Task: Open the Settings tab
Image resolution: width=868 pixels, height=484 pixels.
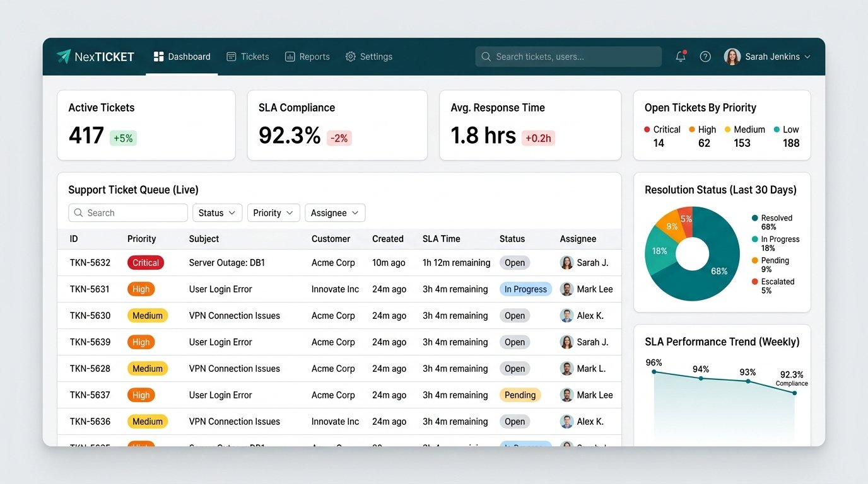Action: pyautogui.click(x=369, y=57)
